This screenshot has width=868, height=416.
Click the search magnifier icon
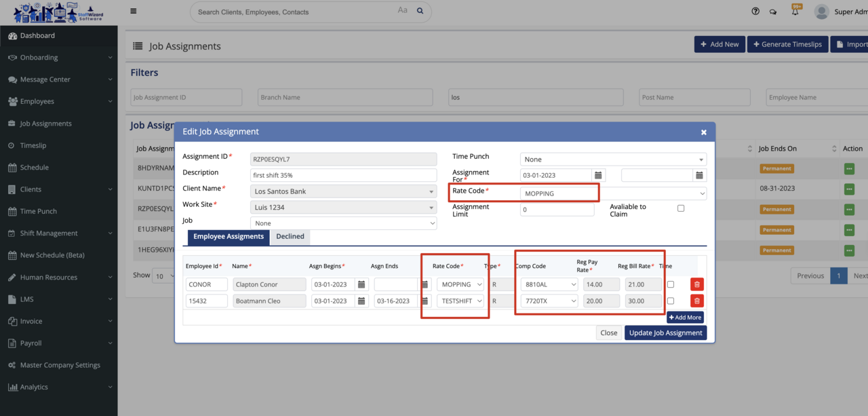(x=420, y=11)
